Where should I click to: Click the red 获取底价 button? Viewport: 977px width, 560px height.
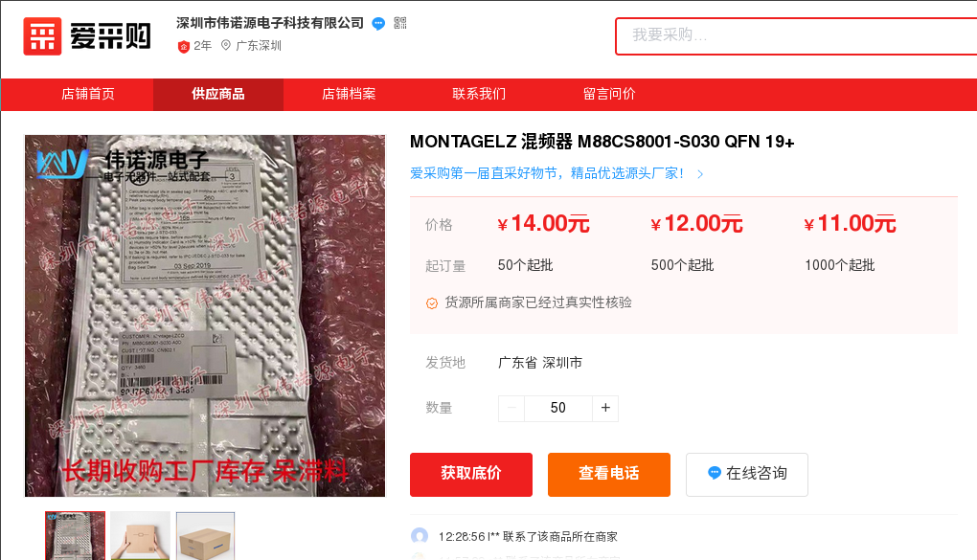tap(471, 474)
